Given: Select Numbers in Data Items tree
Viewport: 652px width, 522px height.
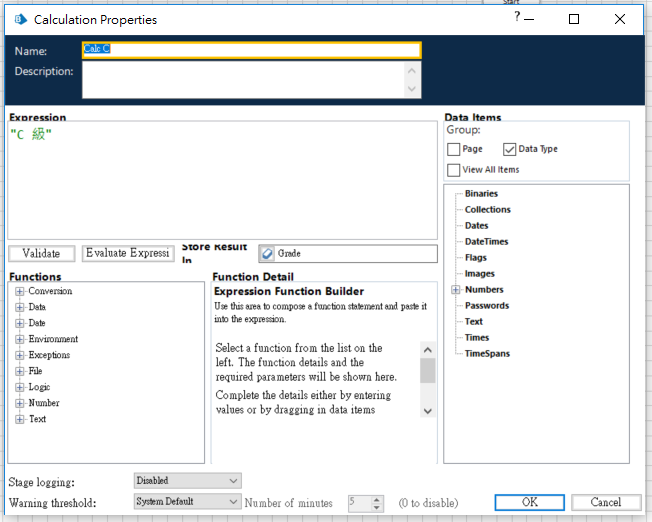Looking at the screenshot, I should click(484, 289).
